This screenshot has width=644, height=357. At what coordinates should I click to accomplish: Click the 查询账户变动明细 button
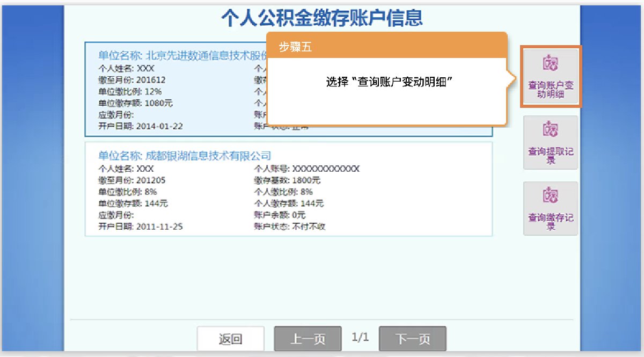click(550, 76)
